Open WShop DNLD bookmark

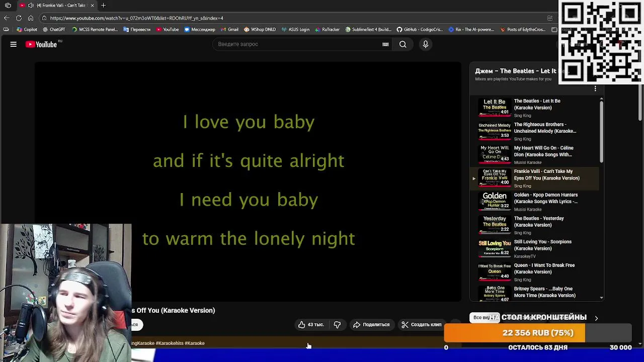[260, 30]
